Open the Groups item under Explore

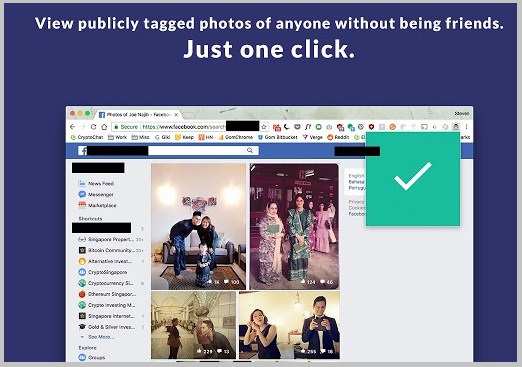point(92,357)
